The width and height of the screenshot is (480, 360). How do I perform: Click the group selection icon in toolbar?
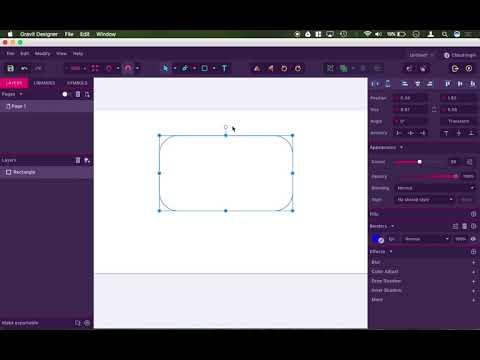[330, 68]
